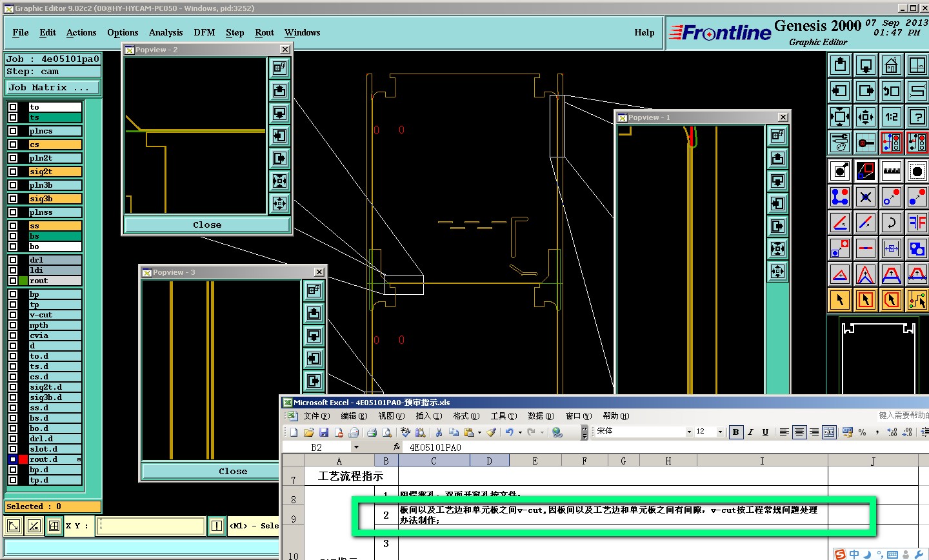Click the 1:2 zoom scale icon

892,117
